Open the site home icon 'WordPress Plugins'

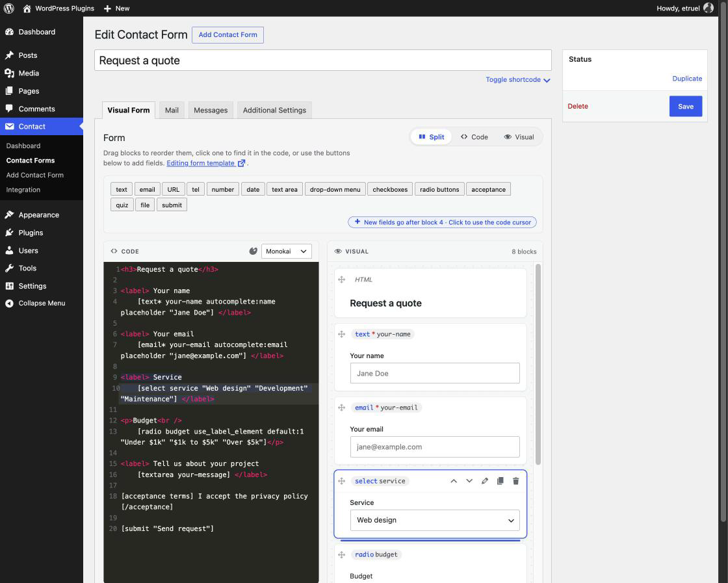point(27,8)
